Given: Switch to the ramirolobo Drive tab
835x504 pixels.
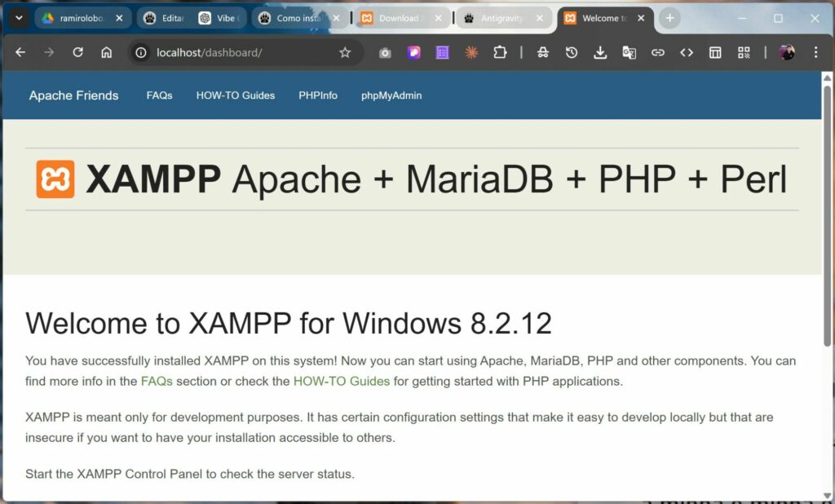Looking at the screenshot, I should [82, 18].
